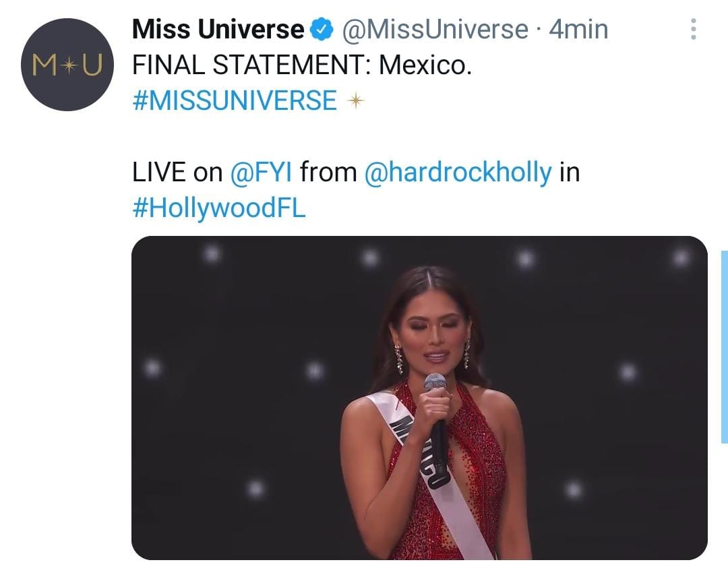
Task: Click the blue verified badge
Action: point(322,30)
